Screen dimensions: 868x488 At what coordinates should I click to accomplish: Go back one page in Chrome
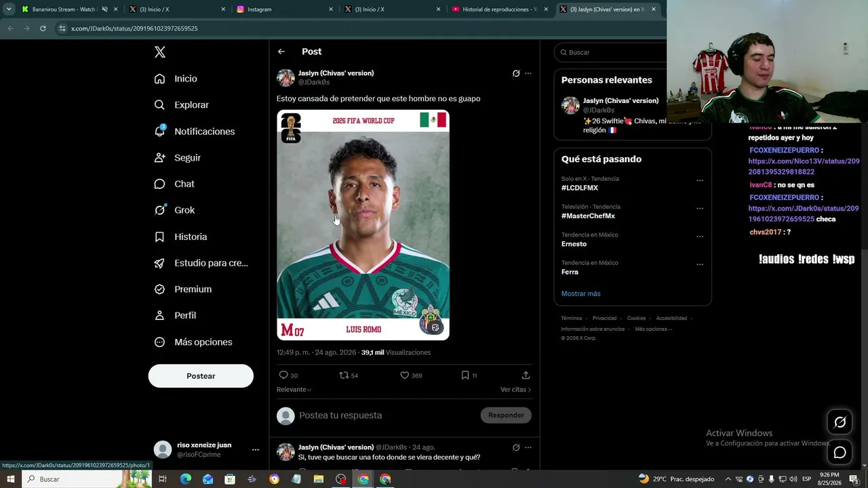click(x=10, y=28)
